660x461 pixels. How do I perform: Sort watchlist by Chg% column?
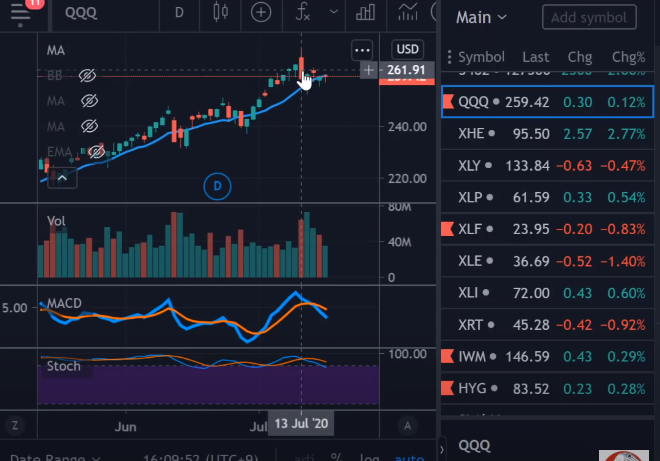click(628, 57)
